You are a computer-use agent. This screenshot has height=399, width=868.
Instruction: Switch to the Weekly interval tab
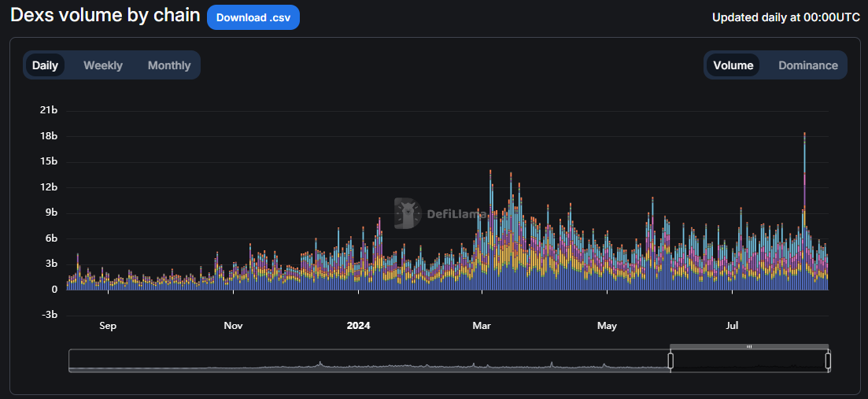pyautogui.click(x=103, y=65)
